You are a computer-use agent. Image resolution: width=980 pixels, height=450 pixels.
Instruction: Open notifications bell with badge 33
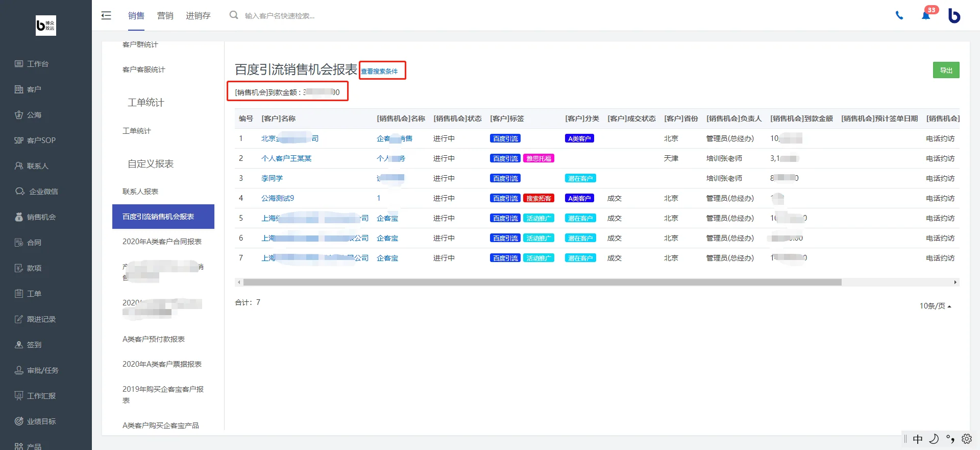tap(926, 15)
